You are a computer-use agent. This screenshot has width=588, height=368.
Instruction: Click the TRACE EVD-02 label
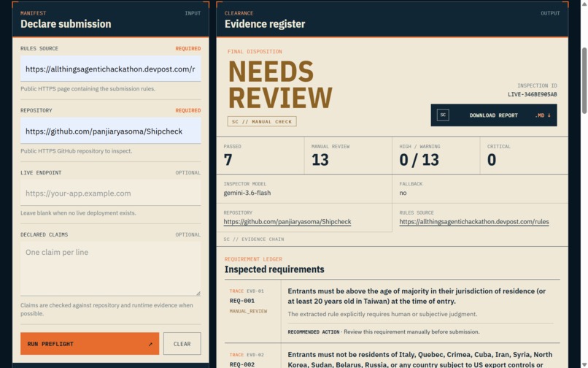(x=247, y=354)
